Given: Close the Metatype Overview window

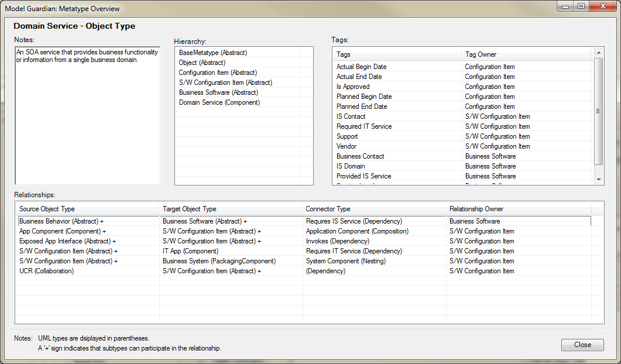Looking at the screenshot, I should click(603, 6).
